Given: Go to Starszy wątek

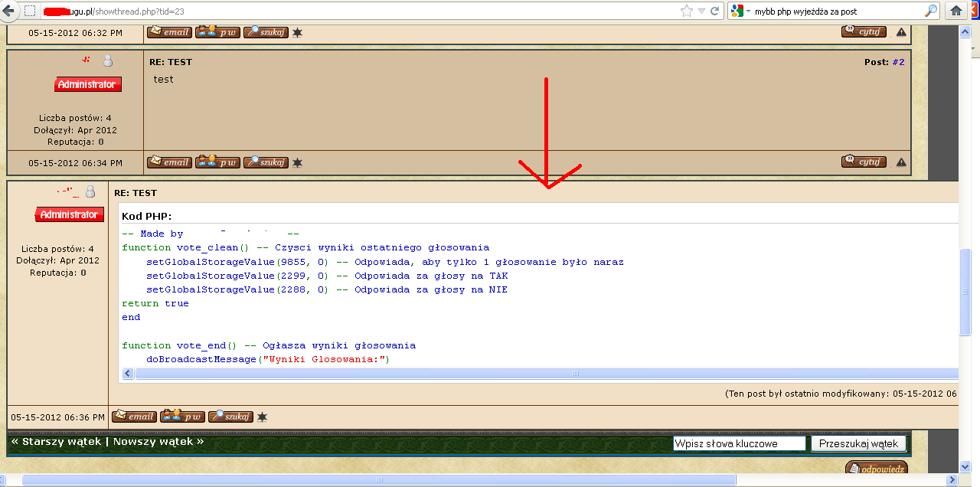Looking at the screenshot, I should (55, 442).
